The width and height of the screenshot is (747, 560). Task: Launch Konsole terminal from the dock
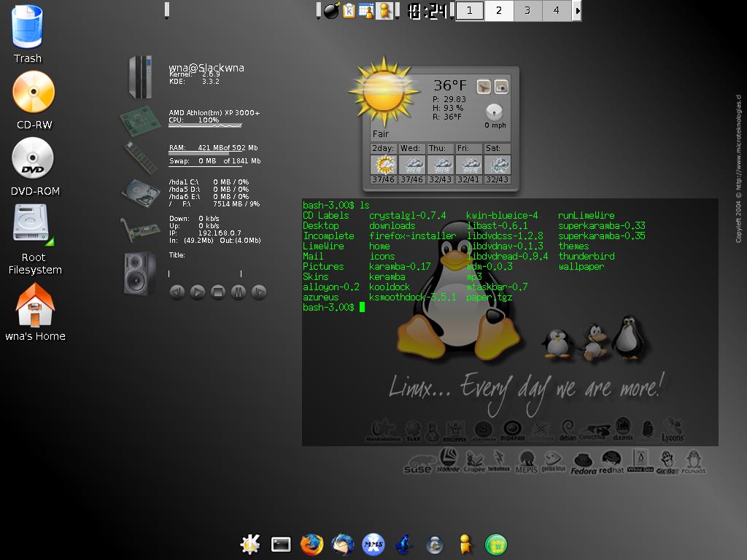281,544
